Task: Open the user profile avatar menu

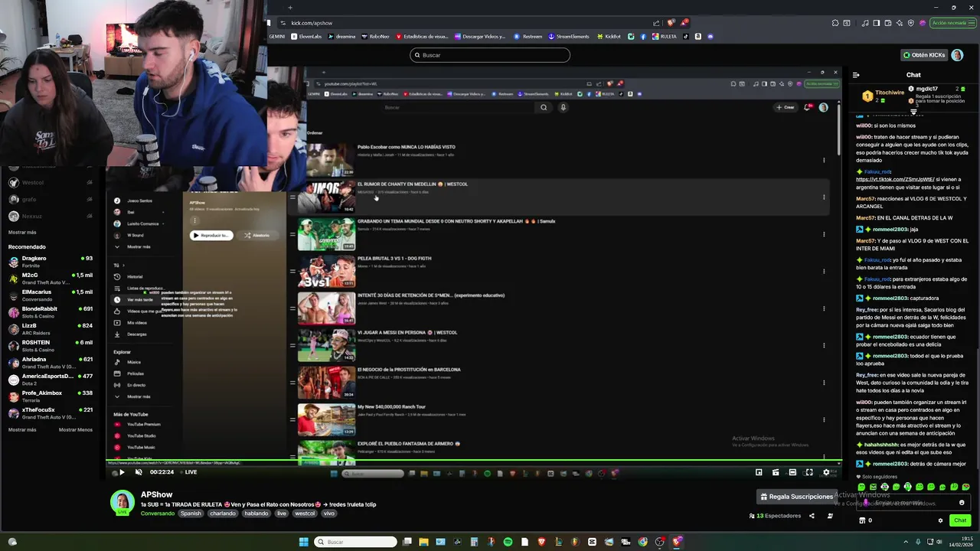Action: (957, 55)
